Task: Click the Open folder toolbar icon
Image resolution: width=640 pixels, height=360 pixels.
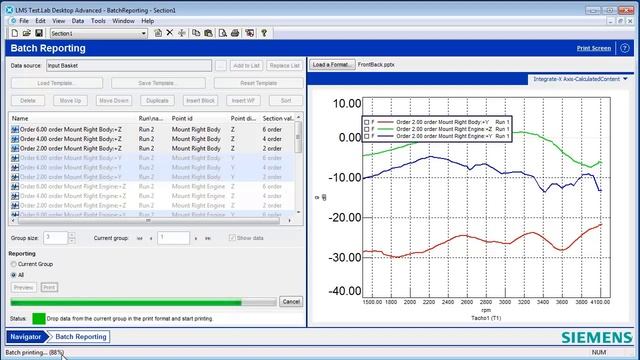Action: [27, 33]
